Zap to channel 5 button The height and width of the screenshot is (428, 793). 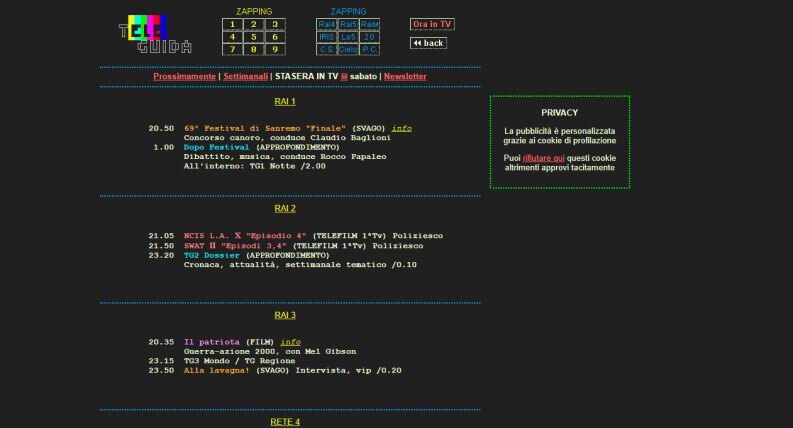253,37
